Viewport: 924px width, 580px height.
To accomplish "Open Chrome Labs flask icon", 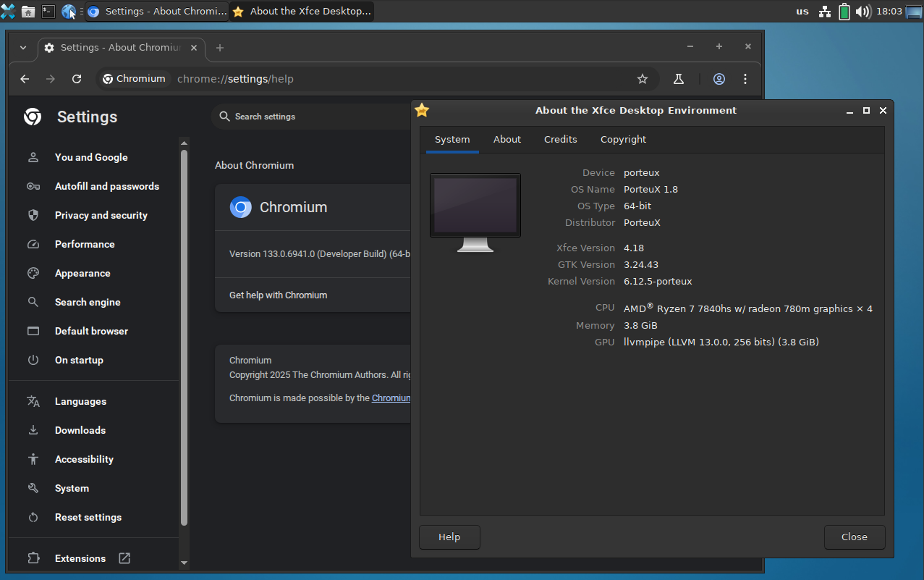I will click(679, 79).
